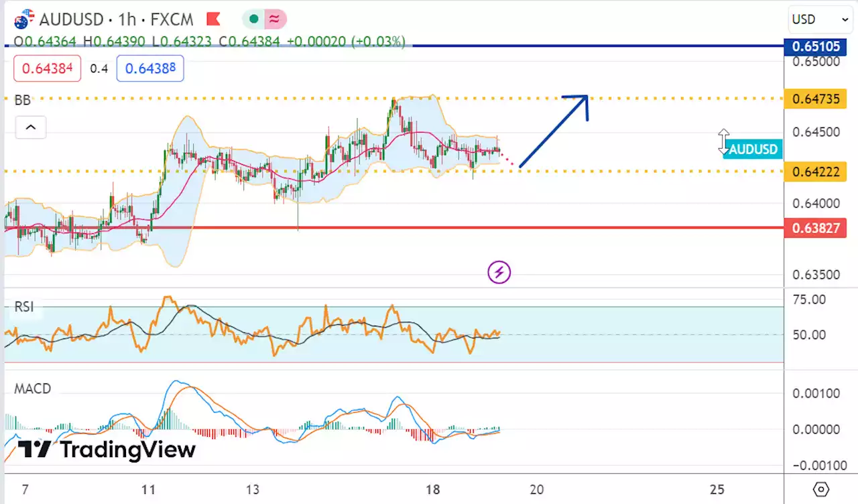Select the BB indicator legend label
858x504 pixels.
click(23, 101)
